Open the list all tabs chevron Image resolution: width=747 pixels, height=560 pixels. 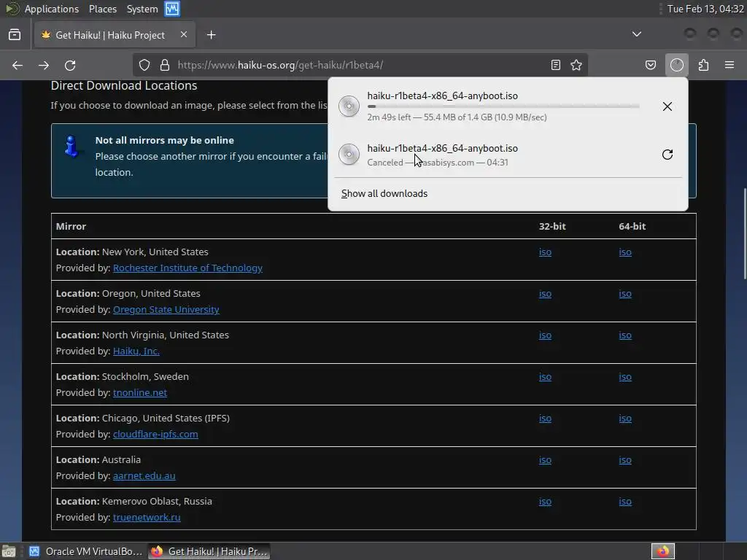pyautogui.click(x=636, y=34)
